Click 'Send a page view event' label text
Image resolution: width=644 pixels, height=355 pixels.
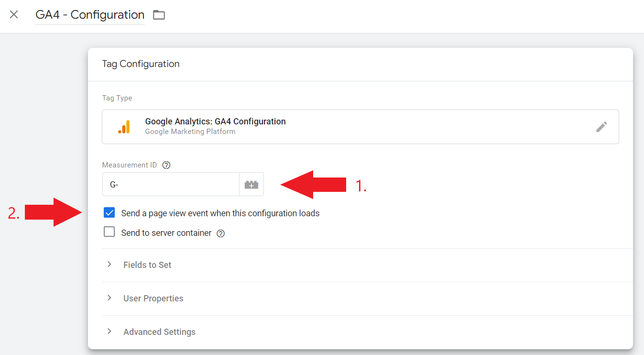(220, 213)
